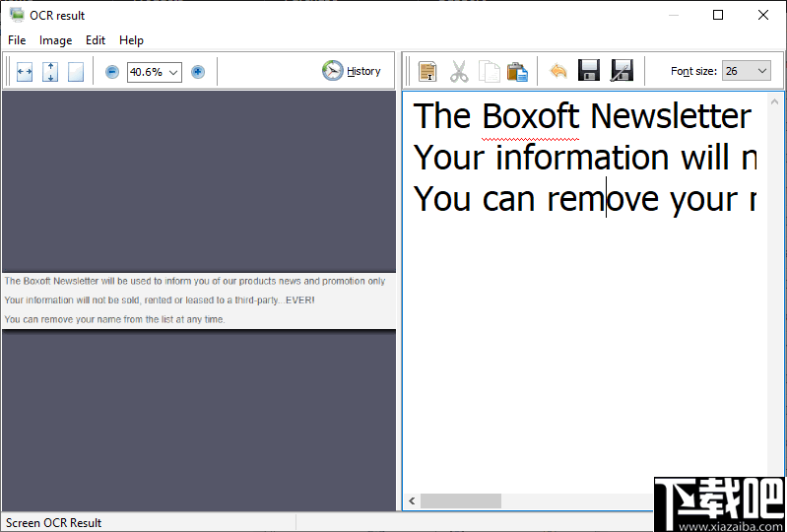The image size is (787, 532).
Task: Click the floppy disk save icon
Action: point(589,70)
